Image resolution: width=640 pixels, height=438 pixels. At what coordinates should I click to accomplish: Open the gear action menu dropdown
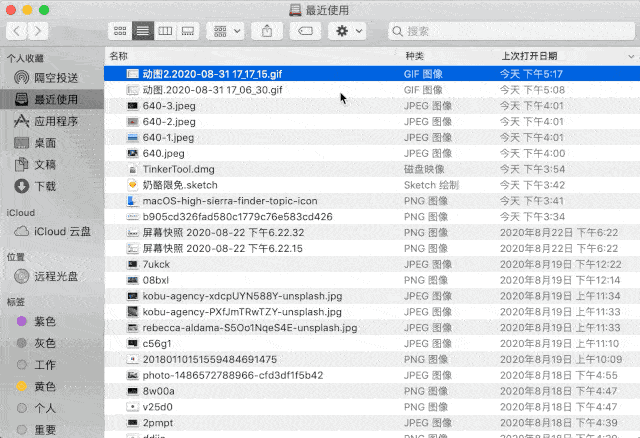[x=347, y=31]
